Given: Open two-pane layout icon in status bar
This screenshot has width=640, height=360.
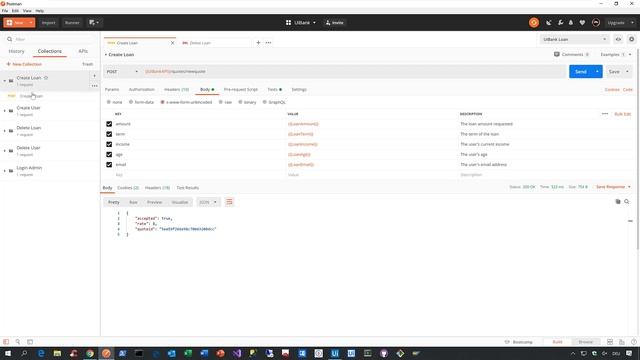Looking at the screenshot, I should [x=610, y=342].
